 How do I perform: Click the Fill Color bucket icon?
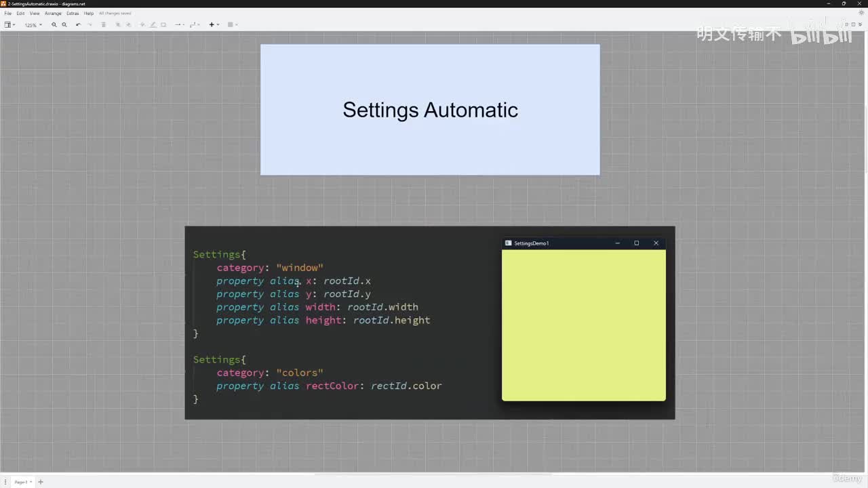[x=142, y=25]
